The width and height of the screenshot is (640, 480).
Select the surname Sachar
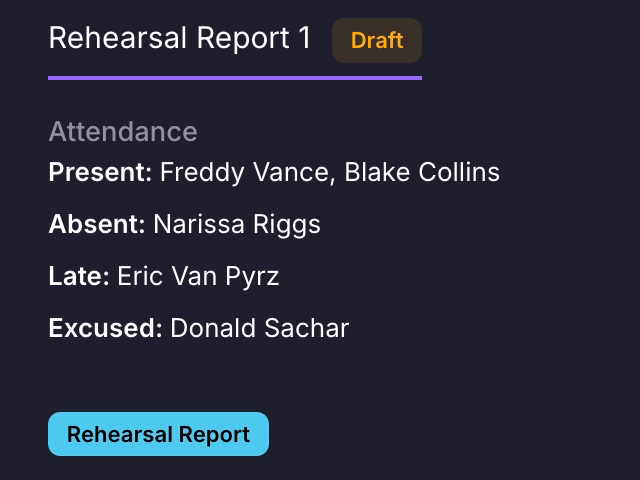coord(307,328)
